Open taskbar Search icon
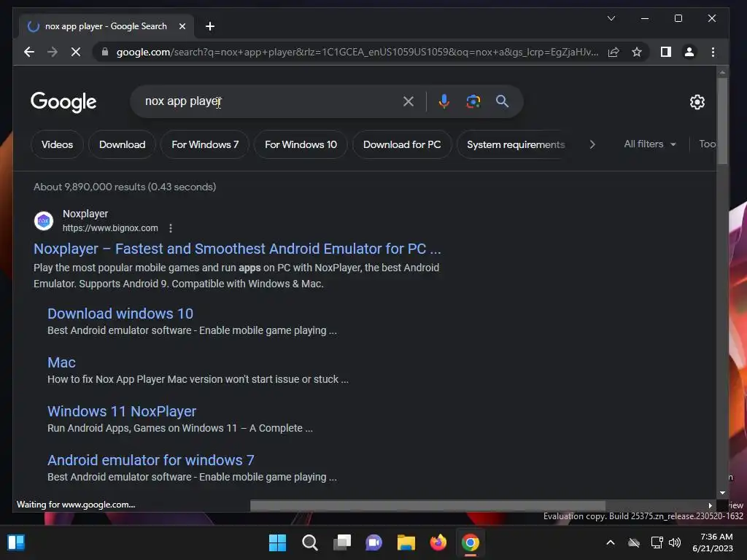The height and width of the screenshot is (560, 747). click(309, 542)
